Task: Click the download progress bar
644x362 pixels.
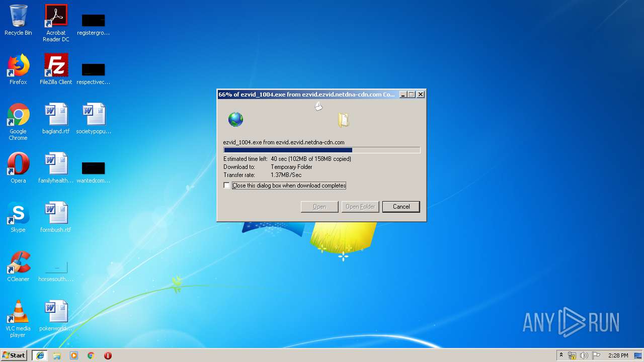Action: (x=321, y=150)
